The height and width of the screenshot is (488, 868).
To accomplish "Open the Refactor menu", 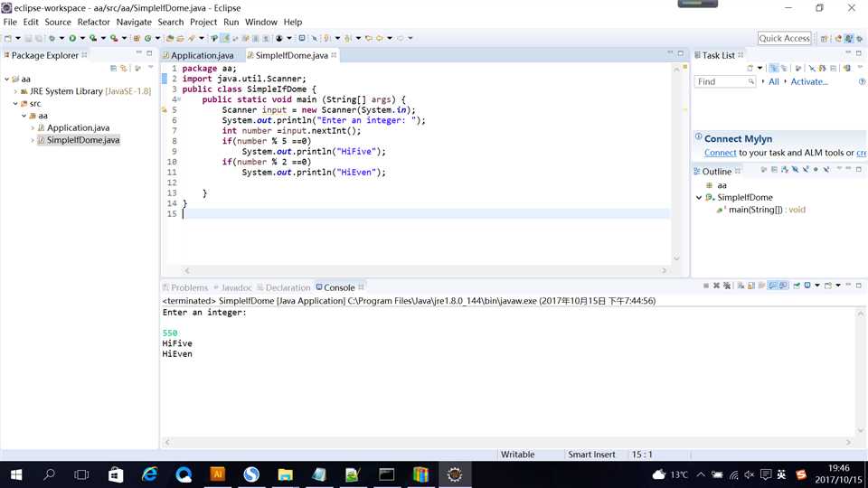I will coord(93,22).
